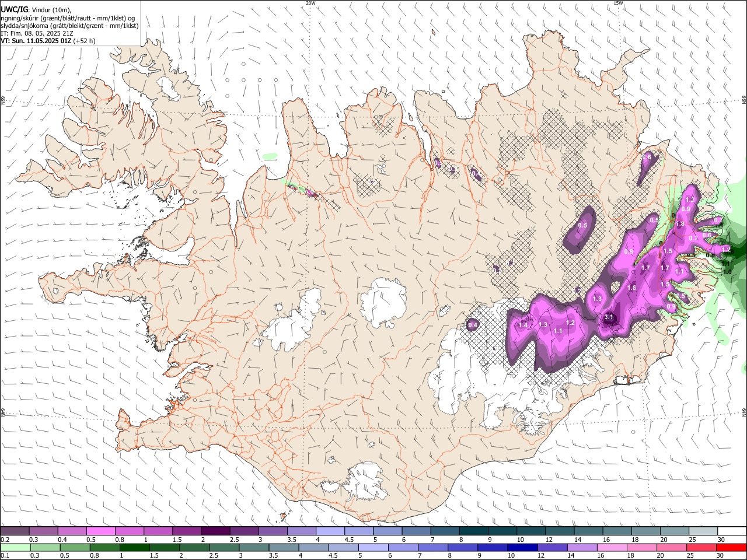
Task: Select the darkest green swatch between 1 and 1.5
Action: [x=135, y=547]
